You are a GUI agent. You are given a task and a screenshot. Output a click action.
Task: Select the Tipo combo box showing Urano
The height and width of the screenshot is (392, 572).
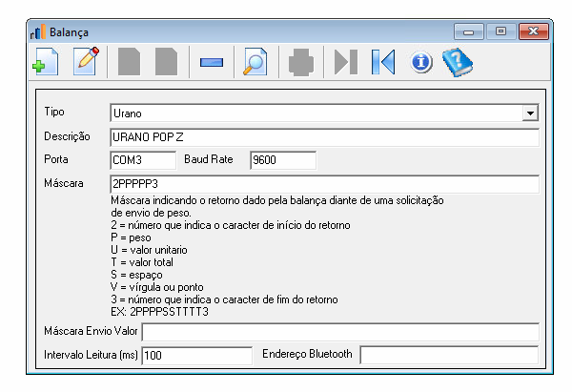[x=324, y=113]
